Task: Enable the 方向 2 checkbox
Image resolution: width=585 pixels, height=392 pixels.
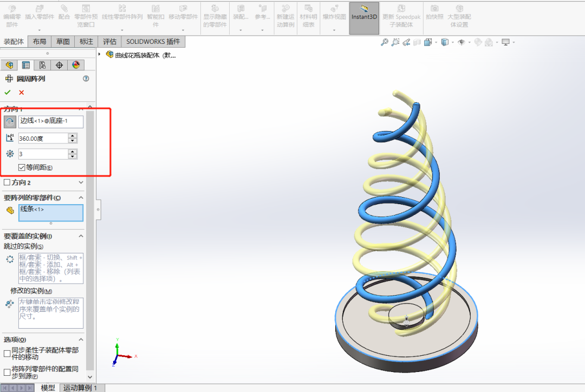Action: 7,183
